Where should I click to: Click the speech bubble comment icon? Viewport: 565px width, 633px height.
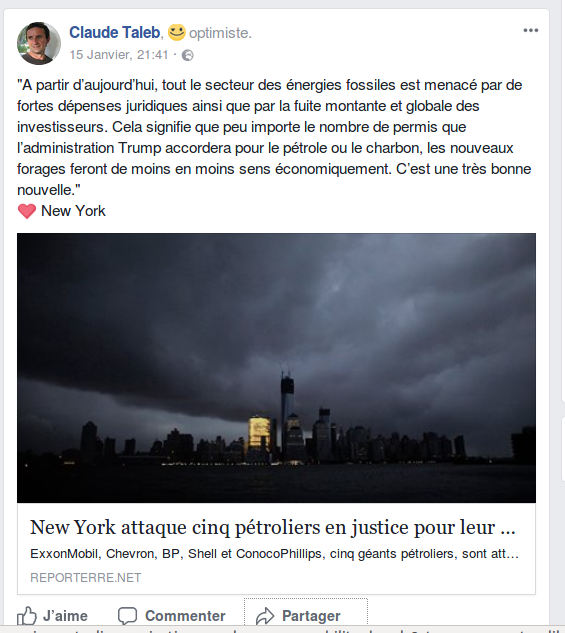(x=128, y=616)
